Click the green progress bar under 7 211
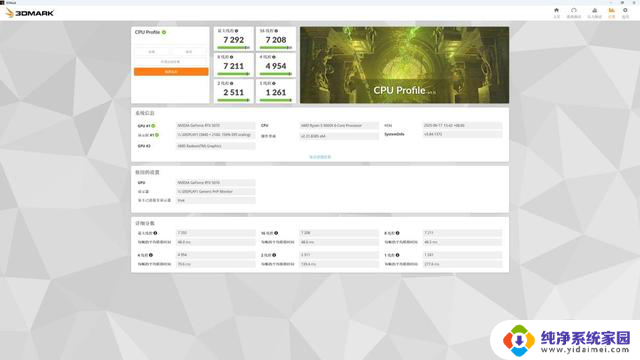The height and width of the screenshot is (360, 640). [233, 74]
